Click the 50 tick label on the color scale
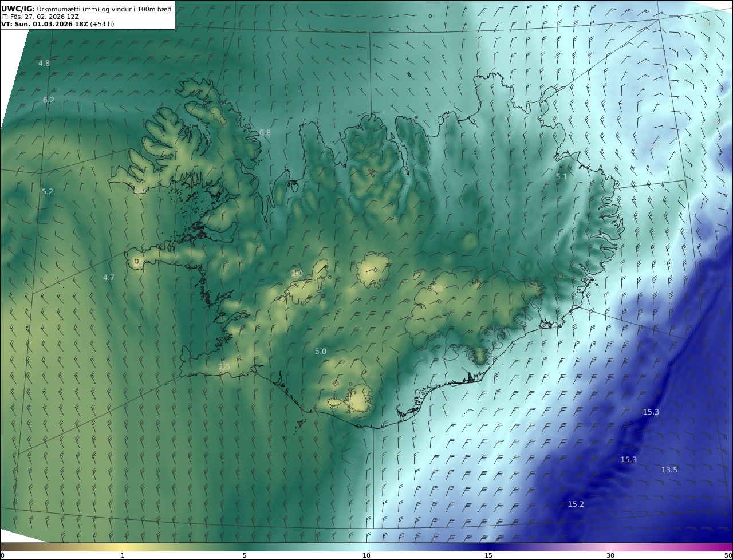This screenshot has width=733, height=560. (728, 555)
